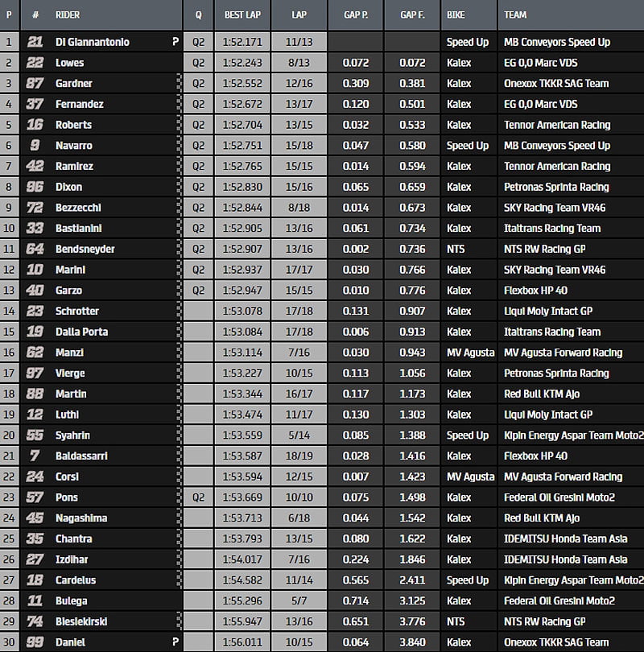This screenshot has width=644, height=652.
Task: Click the Q2 badge in Pons row
Action: [x=198, y=497]
